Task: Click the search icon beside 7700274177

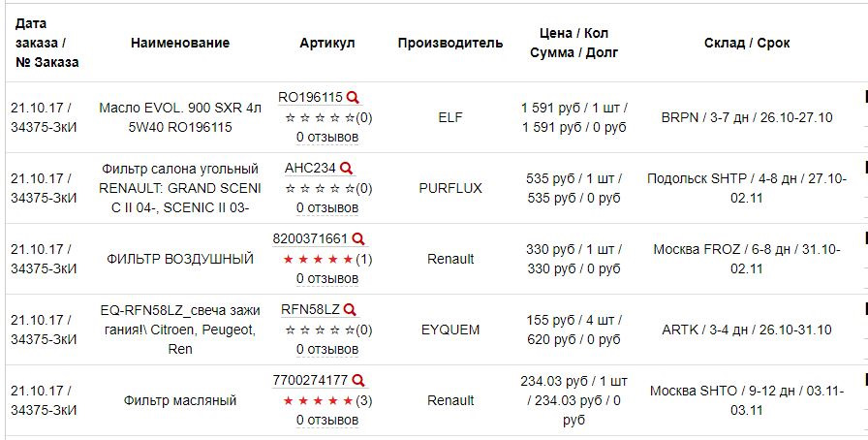Action: tap(358, 381)
